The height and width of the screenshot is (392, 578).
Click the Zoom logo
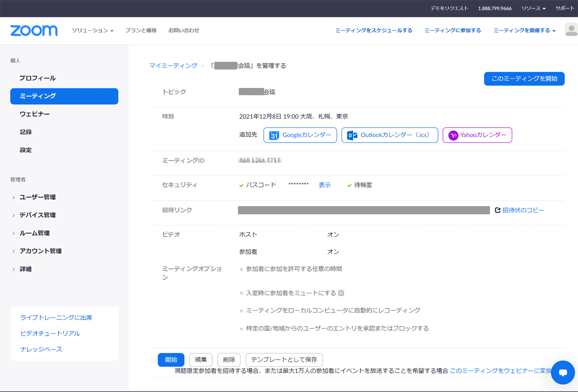click(34, 31)
